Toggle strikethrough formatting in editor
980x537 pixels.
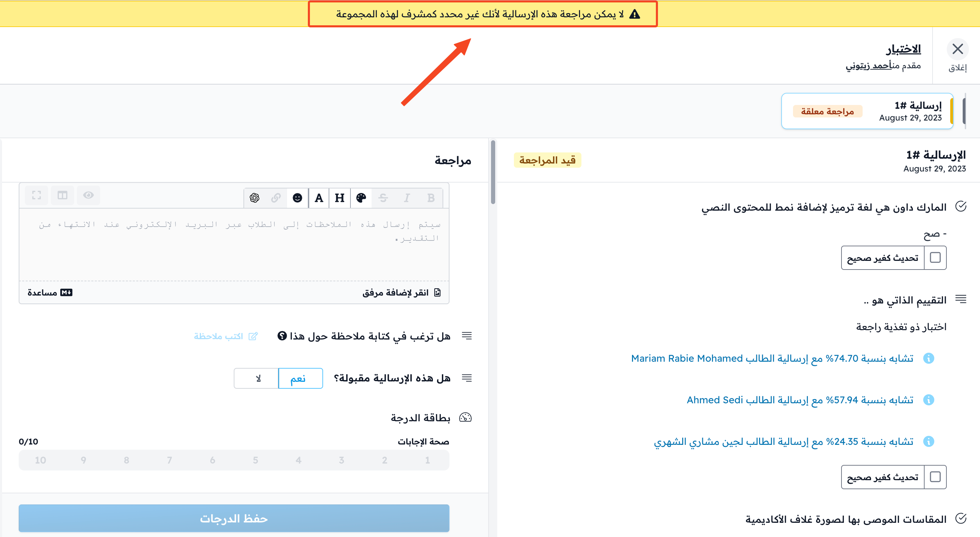pos(383,197)
